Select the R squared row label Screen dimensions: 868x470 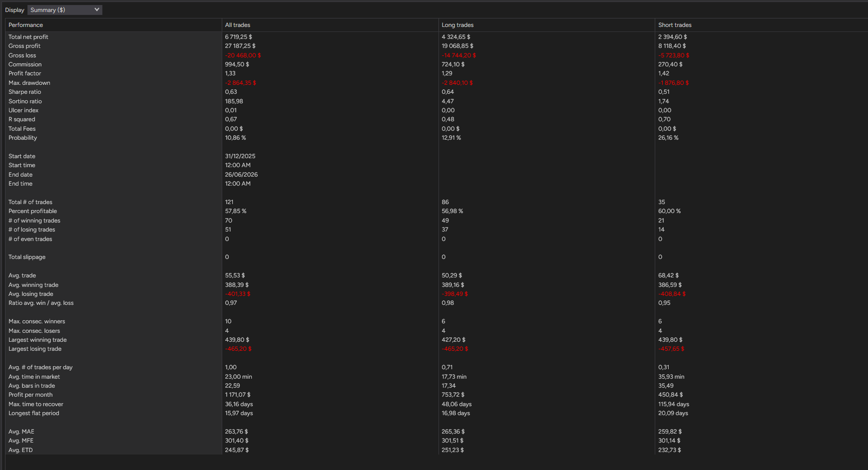tap(22, 119)
